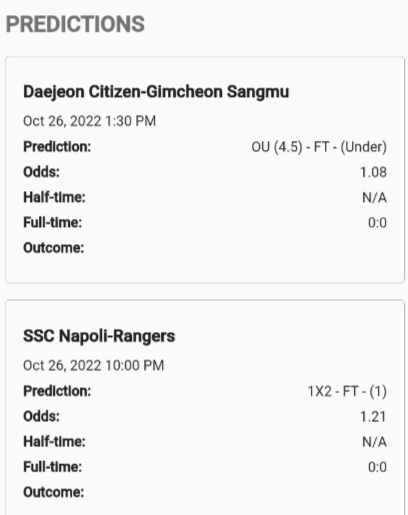Click the Half-time label in Daejeon card
Screen dimensions: 408x515
point(54,197)
